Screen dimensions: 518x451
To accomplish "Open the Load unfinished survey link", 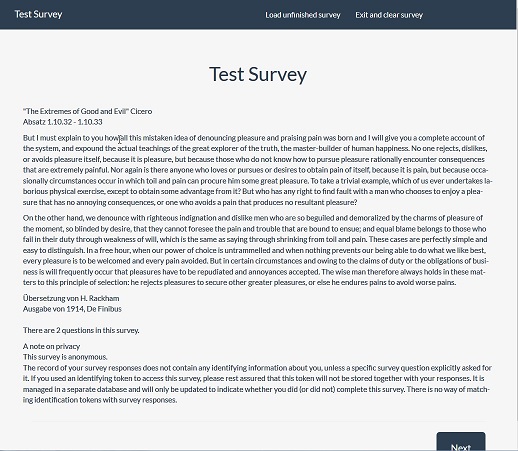I will (x=303, y=15).
